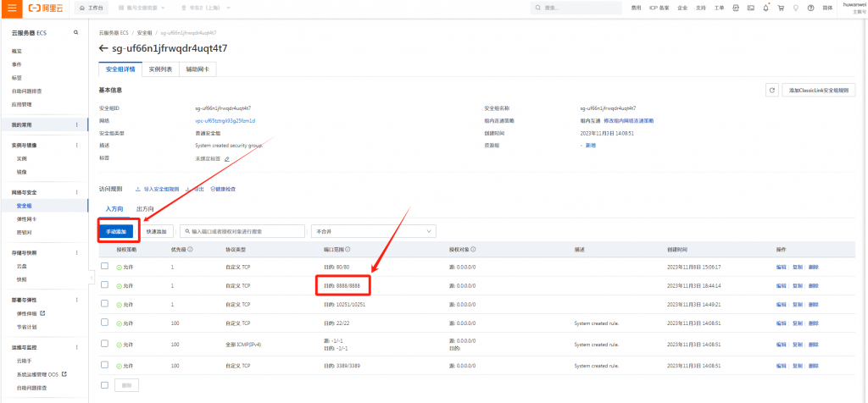The image size is (868, 403).
Task: Click the blue 手动添加 button
Action: pyautogui.click(x=119, y=231)
